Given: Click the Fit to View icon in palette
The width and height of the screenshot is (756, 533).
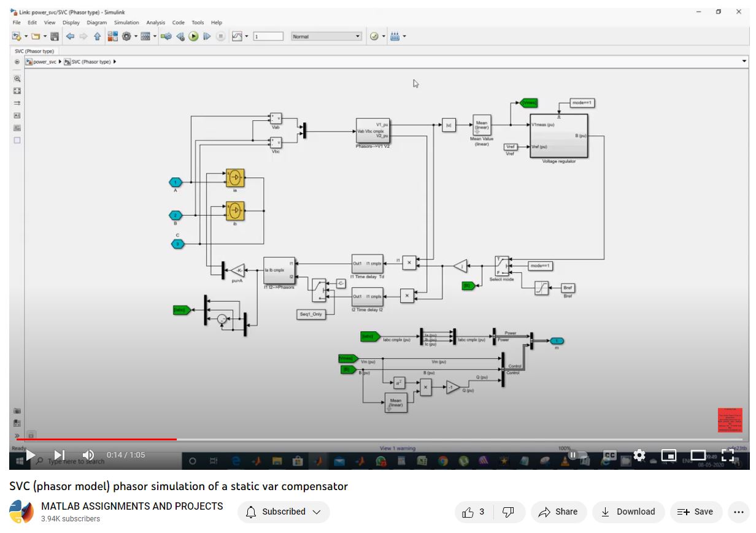Looking at the screenshot, I should pyautogui.click(x=17, y=91).
